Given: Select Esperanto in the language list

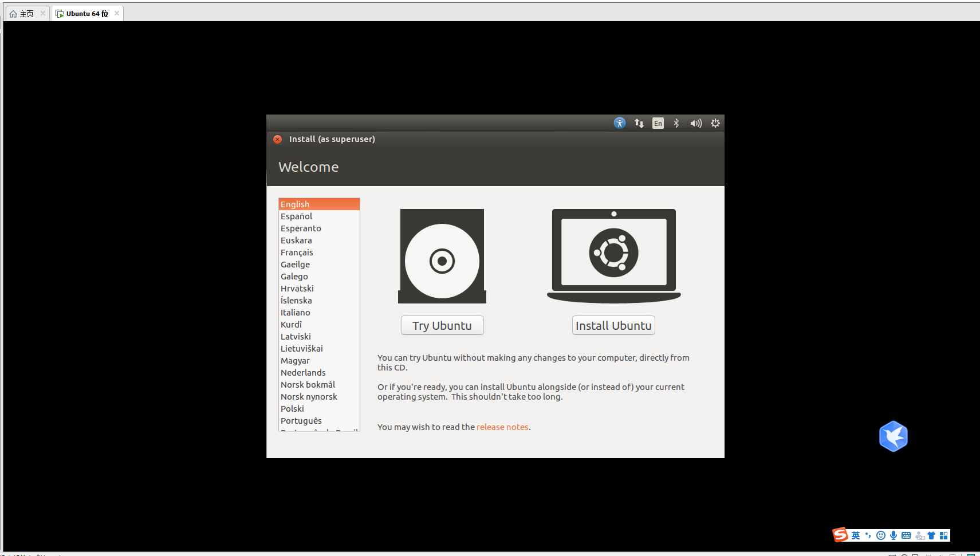Looking at the screenshot, I should click(319, 228).
